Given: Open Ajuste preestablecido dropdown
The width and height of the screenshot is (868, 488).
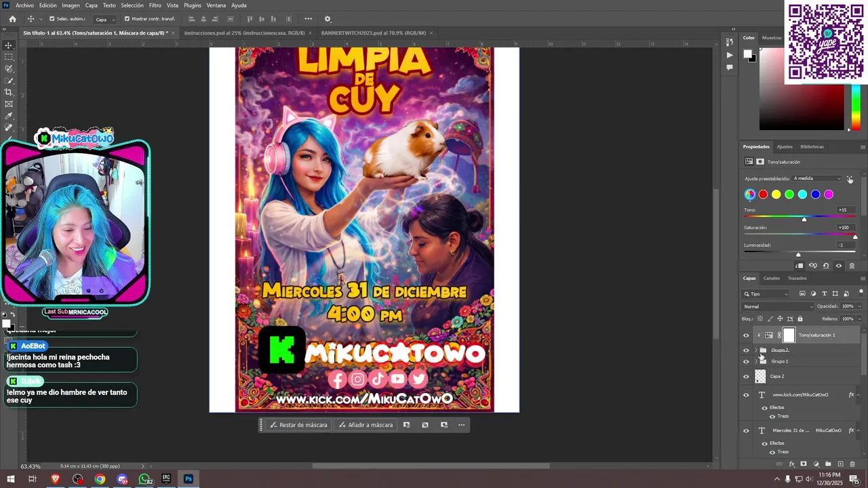Looking at the screenshot, I should [x=818, y=178].
